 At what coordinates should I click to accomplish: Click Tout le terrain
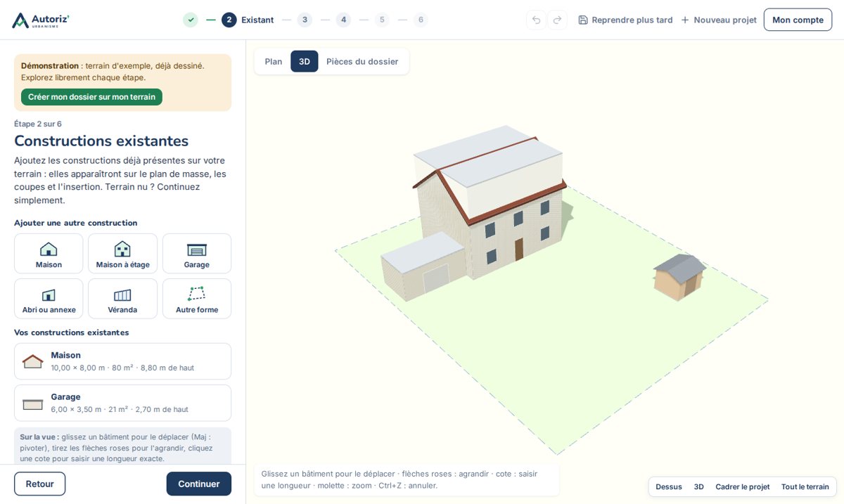[805, 486]
